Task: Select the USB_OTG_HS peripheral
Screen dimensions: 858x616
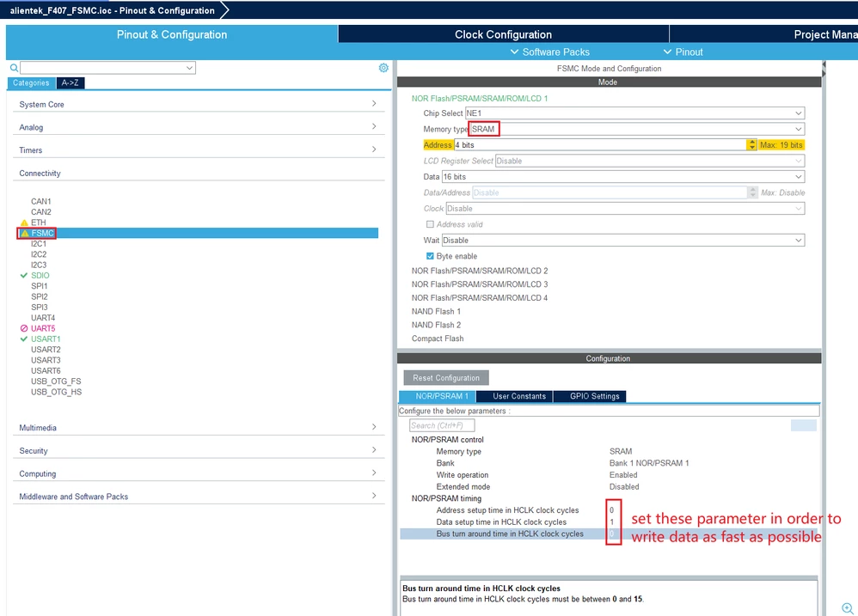Action: click(57, 392)
